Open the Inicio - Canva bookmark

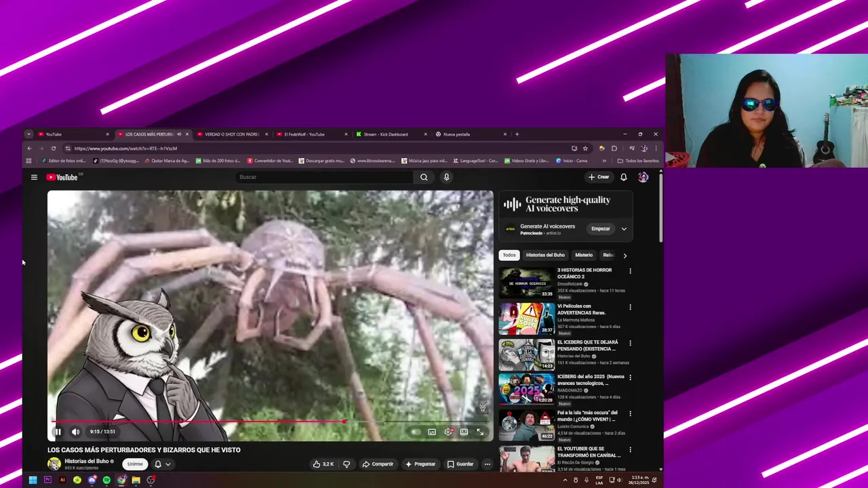pos(572,161)
